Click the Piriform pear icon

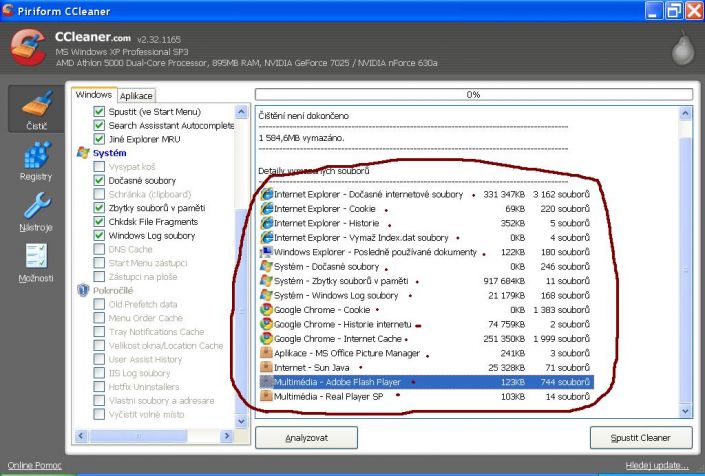[683, 48]
